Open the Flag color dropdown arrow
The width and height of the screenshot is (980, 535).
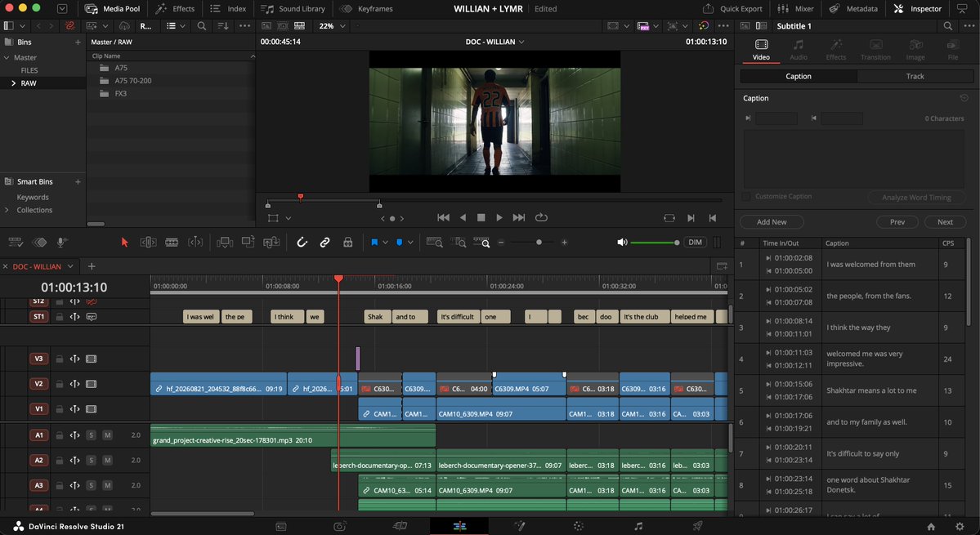[x=385, y=243]
